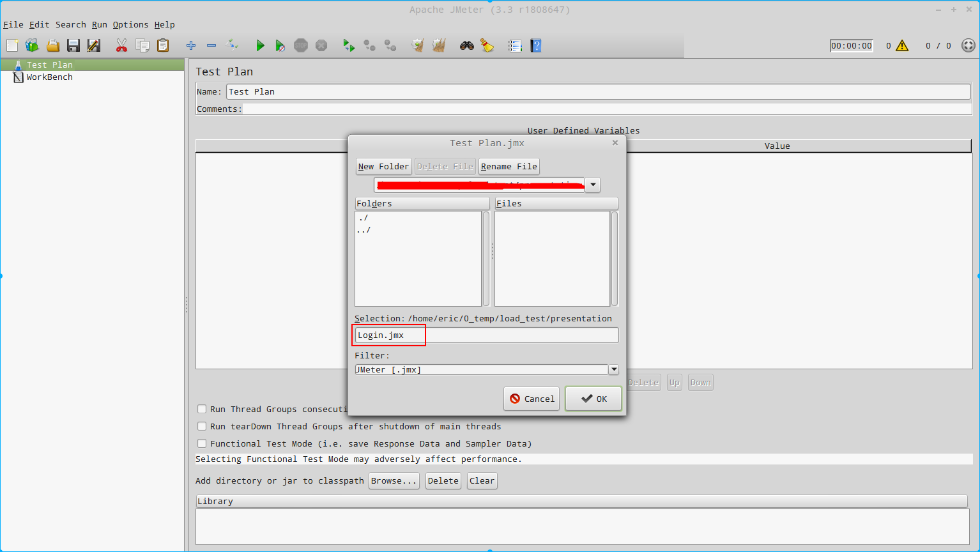Image resolution: width=980 pixels, height=552 pixels.
Task: Click the Test Plan Name field
Action: tap(599, 91)
